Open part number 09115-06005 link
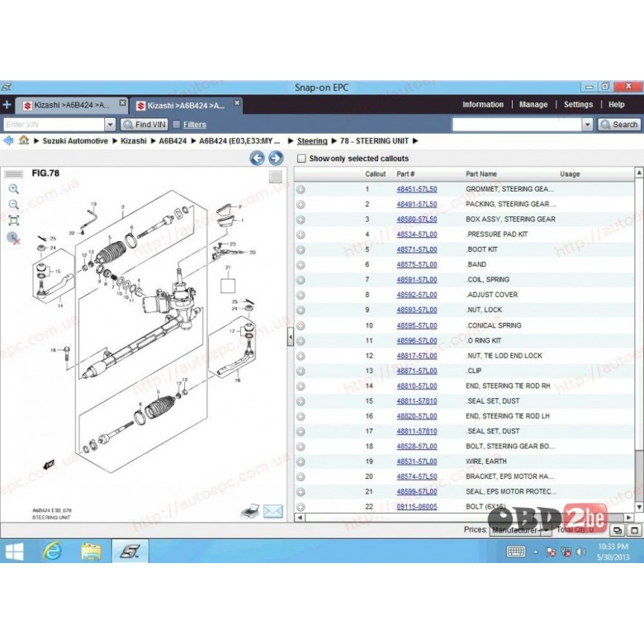This screenshot has width=644, height=644. coord(416,507)
